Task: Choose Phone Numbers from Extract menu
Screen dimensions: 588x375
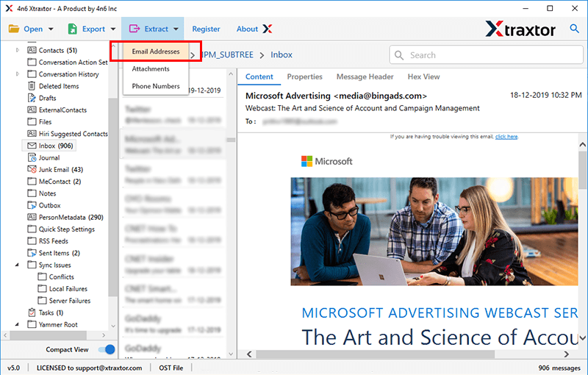Action: (x=156, y=86)
